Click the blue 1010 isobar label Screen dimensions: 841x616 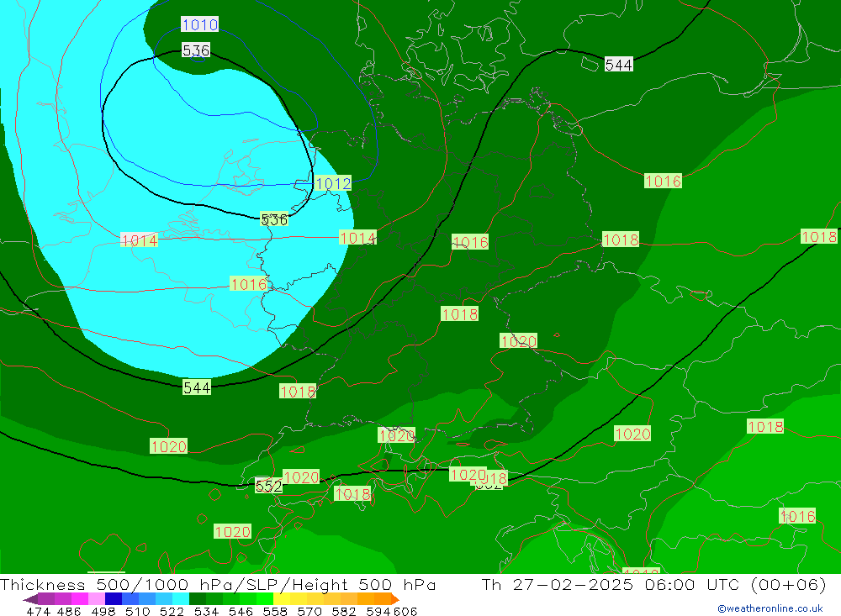199,24
